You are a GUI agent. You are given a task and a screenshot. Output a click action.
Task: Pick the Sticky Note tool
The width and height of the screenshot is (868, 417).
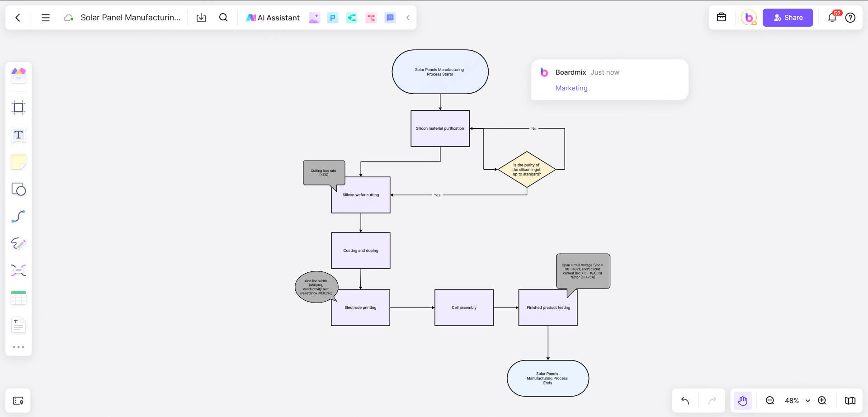click(x=19, y=162)
